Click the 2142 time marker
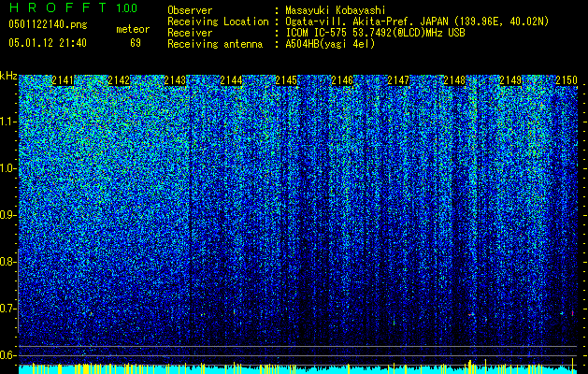588x374 pixels. tap(119, 80)
